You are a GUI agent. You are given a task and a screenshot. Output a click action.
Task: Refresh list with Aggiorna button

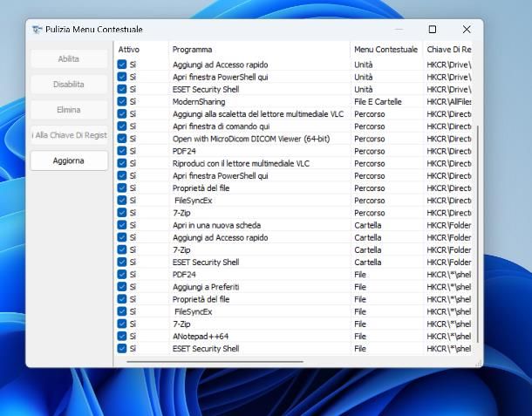click(x=69, y=160)
